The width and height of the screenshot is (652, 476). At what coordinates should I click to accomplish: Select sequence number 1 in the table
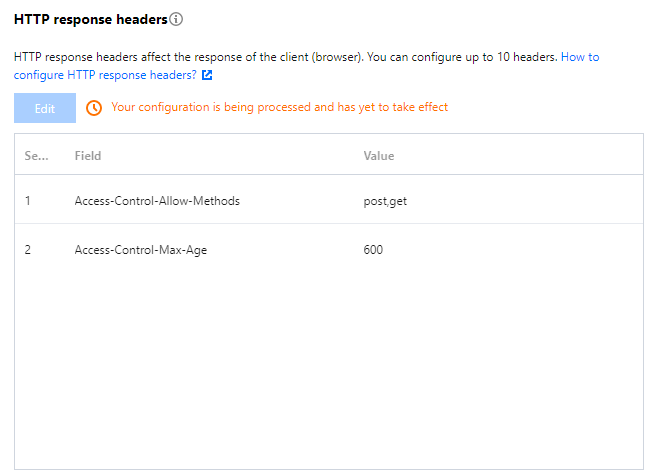pyautogui.click(x=28, y=201)
